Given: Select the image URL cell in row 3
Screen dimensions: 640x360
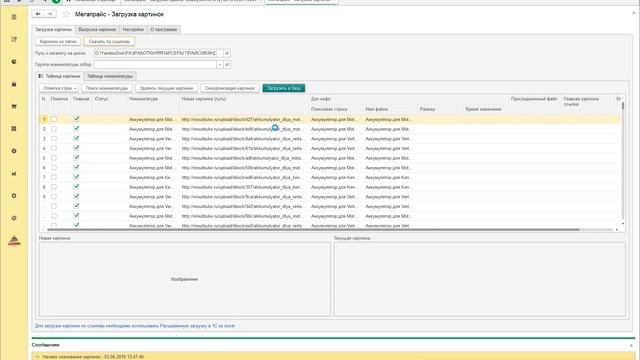Looking at the screenshot, I should [x=243, y=139].
